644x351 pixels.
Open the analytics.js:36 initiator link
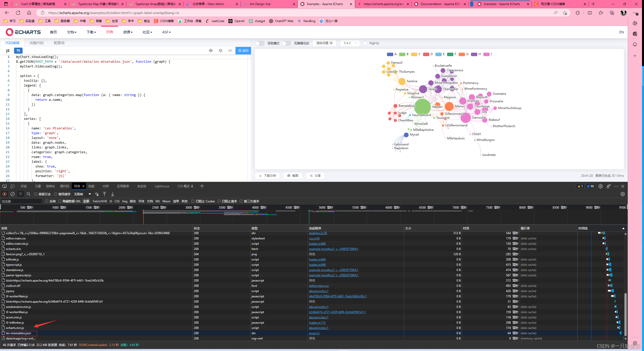click(x=317, y=233)
